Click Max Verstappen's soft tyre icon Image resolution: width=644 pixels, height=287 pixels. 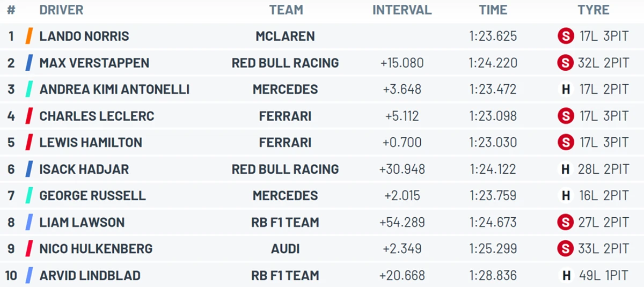[x=566, y=63]
